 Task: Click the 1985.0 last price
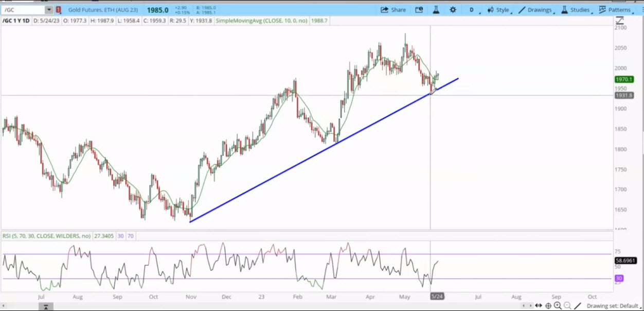point(157,10)
